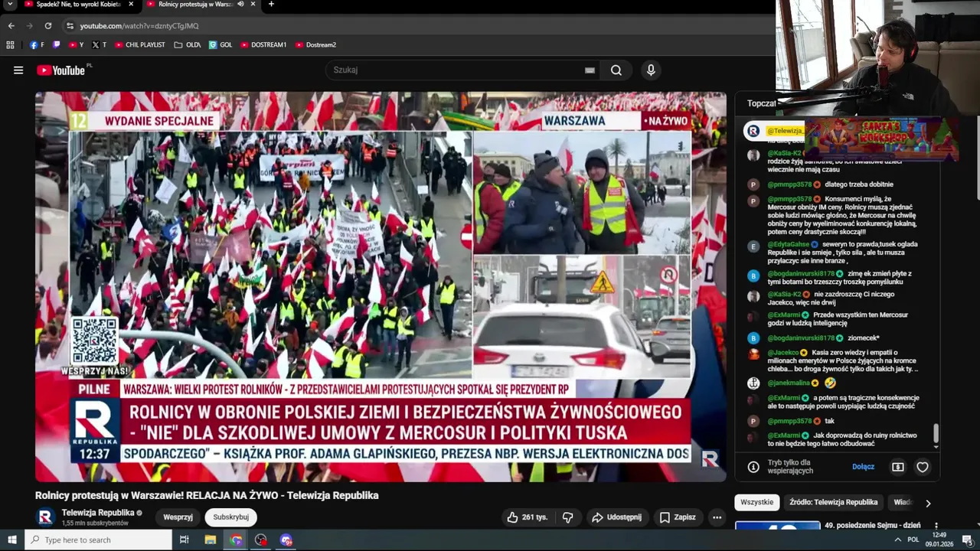Like the video (261 tys.)
Image resolution: width=980 pixels, height=551 pixels.
point(528,517)
